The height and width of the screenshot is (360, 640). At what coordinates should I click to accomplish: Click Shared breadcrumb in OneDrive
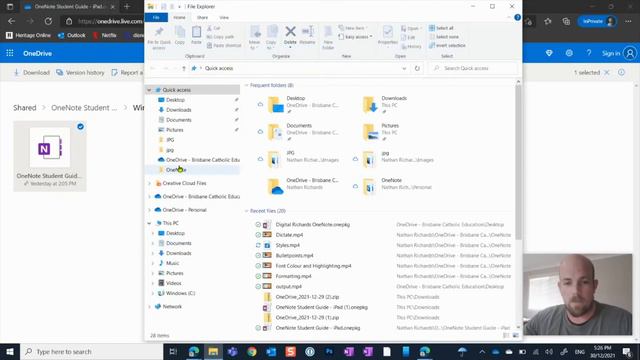(x=24, y=108)
